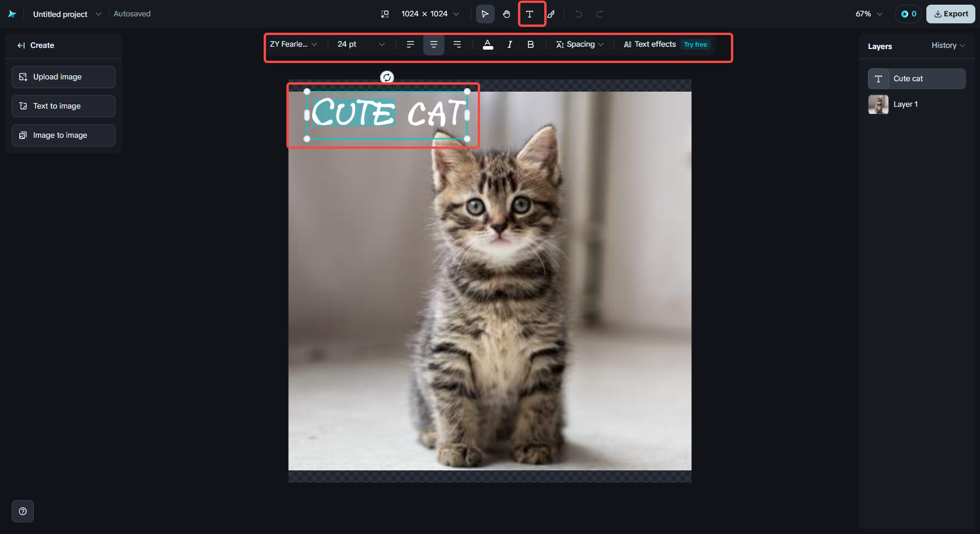Click the Layer 1 kitten thumbnail
Screen dimensions: 980x534
(x=878, y=104)
